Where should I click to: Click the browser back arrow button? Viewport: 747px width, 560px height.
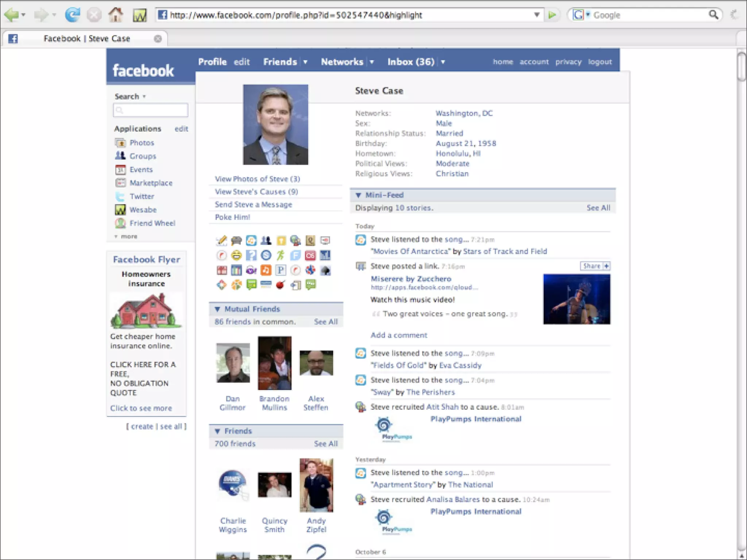click(12, 15)
